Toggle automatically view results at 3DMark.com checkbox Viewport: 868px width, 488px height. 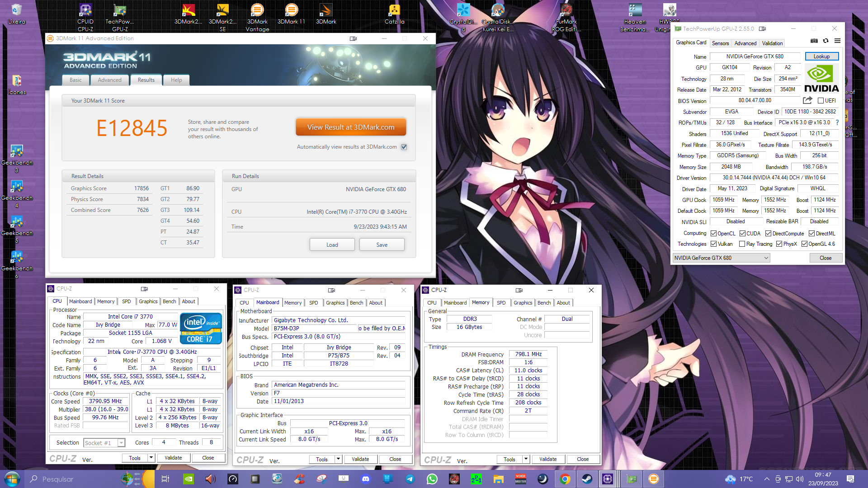click(404, 147)
